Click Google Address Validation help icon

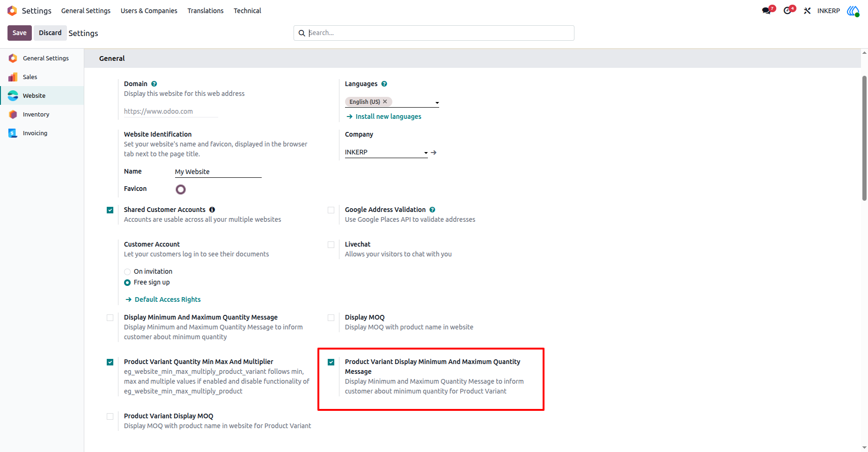pos(433,210)
